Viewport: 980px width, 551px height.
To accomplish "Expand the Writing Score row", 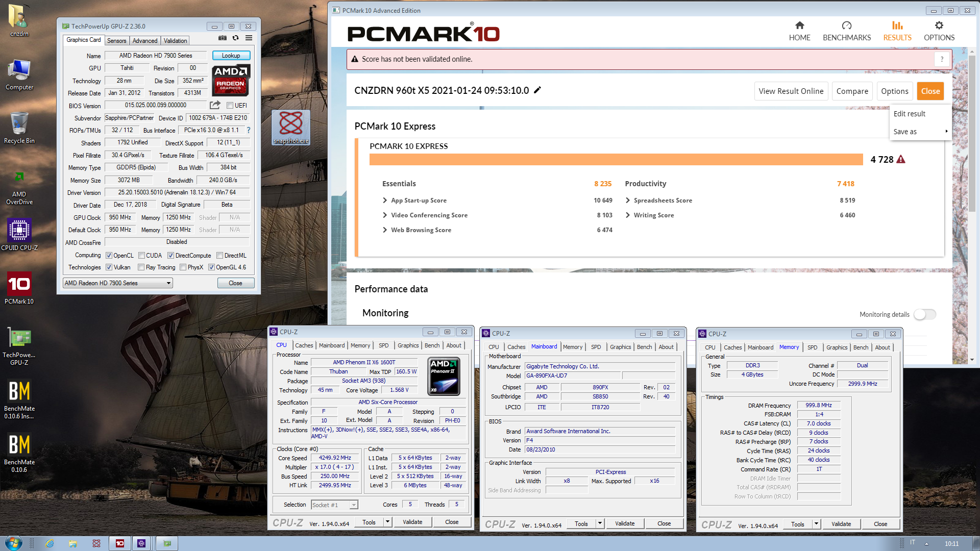I will point(628,215).
